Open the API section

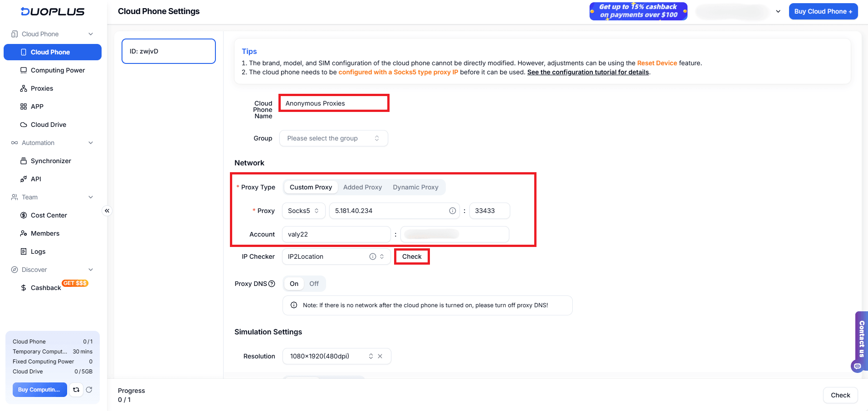36,179
